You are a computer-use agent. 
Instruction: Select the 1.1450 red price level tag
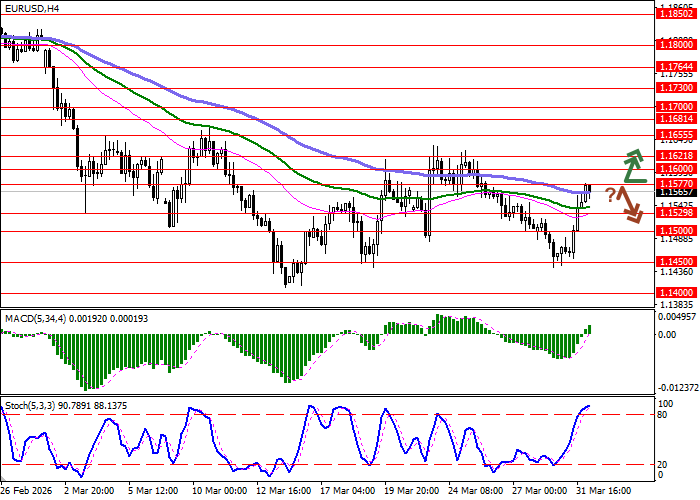676,262
